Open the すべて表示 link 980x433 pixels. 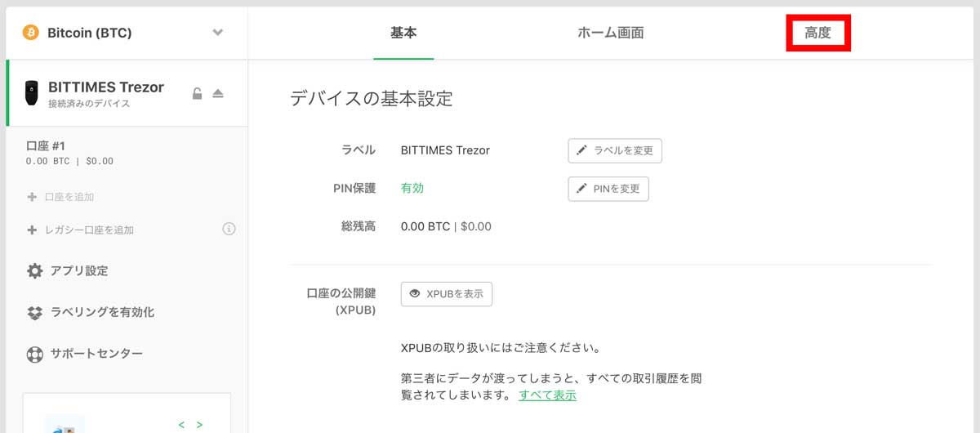coord(547,395)
